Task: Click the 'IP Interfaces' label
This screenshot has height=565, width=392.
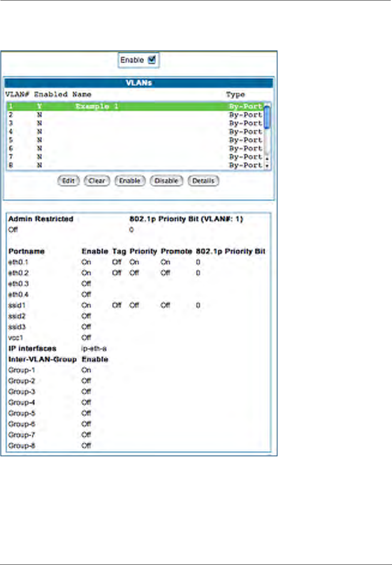Action: (32, 348)
